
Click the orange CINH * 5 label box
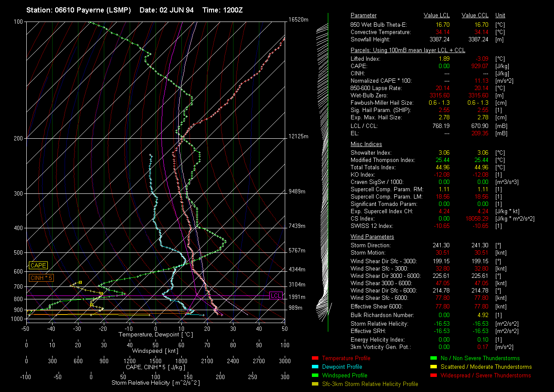pyautogui.click(x=41, y=278)
